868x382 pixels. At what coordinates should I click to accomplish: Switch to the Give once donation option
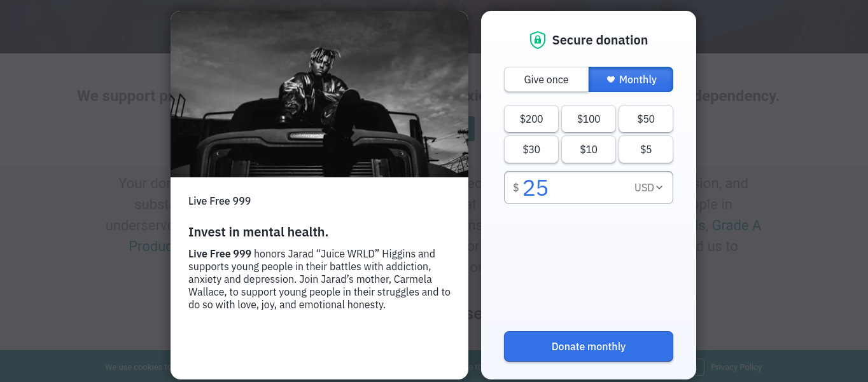click(x=546, y=79)
